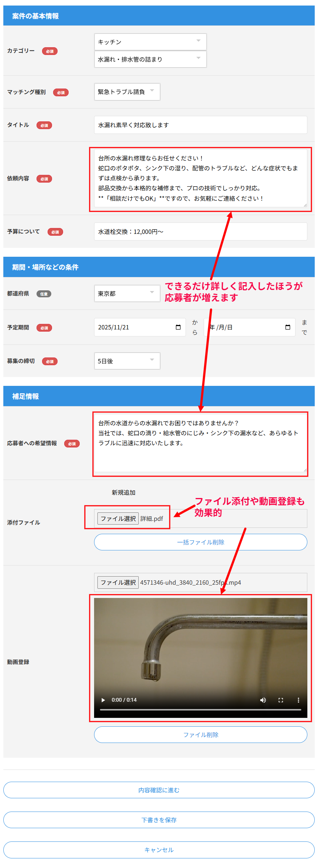
Task: Open calendar picker for start date 2025/11/21
Action: [178, 327]
